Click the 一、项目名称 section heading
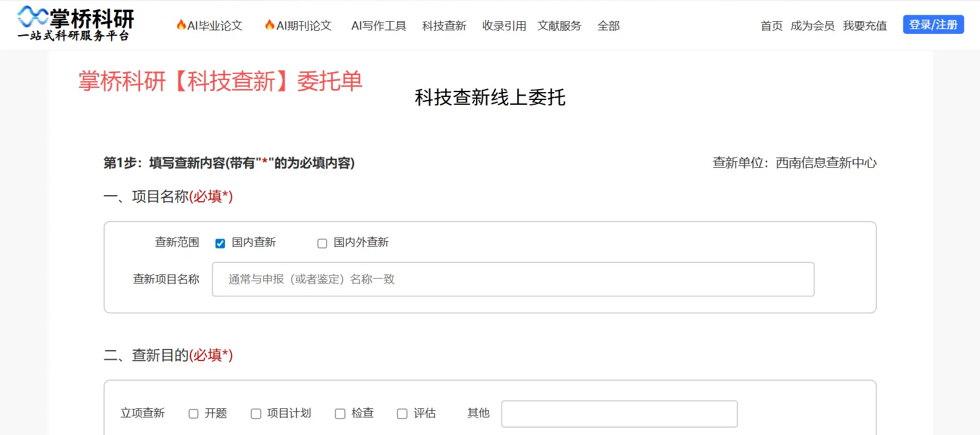This screenshot has height=435, width=980. 168,196
